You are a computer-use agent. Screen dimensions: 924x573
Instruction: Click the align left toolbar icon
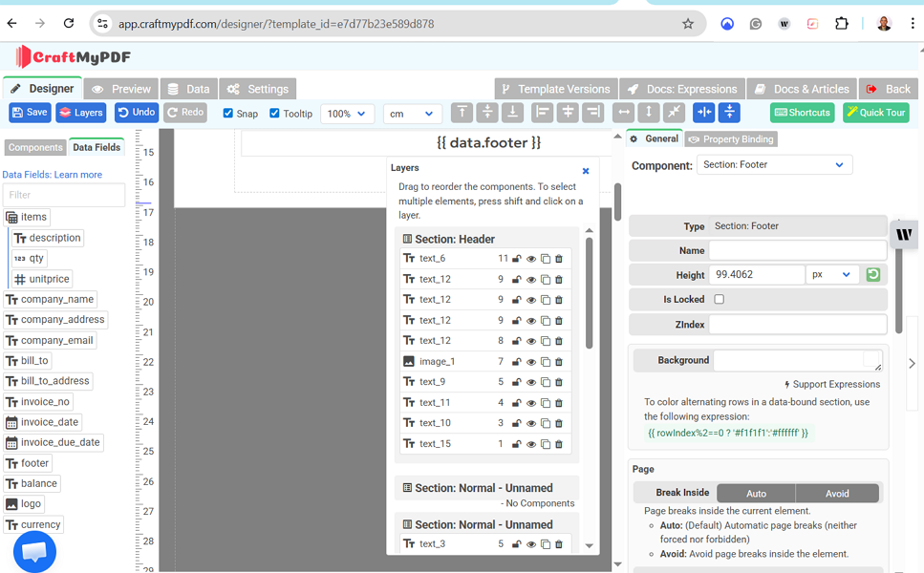pos(542,113)
